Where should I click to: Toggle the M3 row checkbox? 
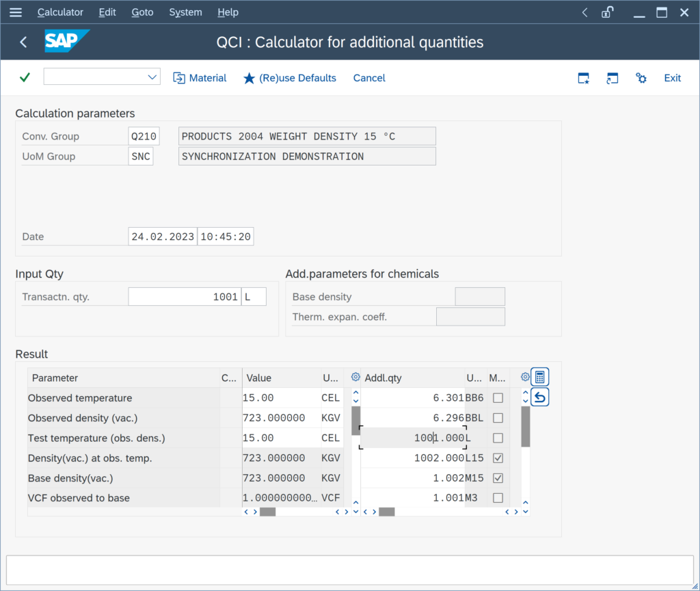coord(498,498)
